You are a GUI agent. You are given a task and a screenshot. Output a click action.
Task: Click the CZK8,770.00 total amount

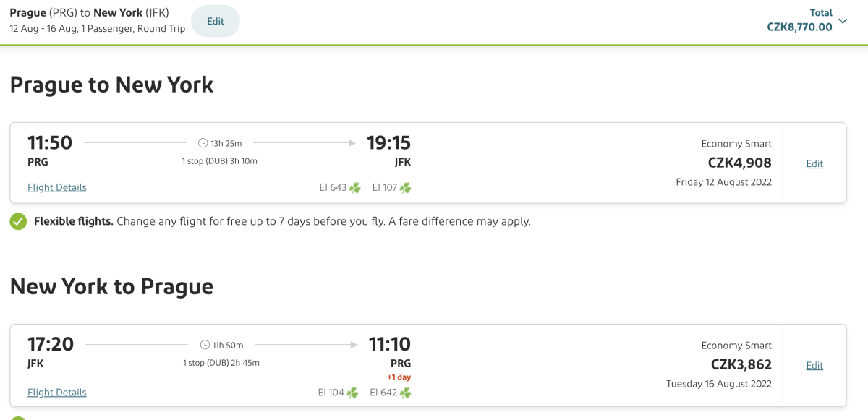click(799, 27)
